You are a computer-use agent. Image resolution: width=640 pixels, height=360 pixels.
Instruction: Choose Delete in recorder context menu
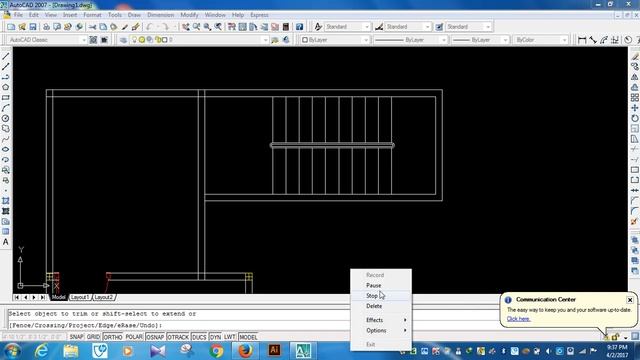point(381,306)
